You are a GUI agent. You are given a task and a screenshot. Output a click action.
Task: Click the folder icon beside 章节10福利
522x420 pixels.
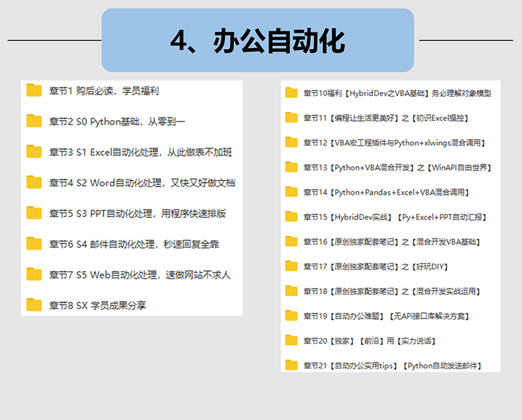pyautogui.click(x=292, y=92)
